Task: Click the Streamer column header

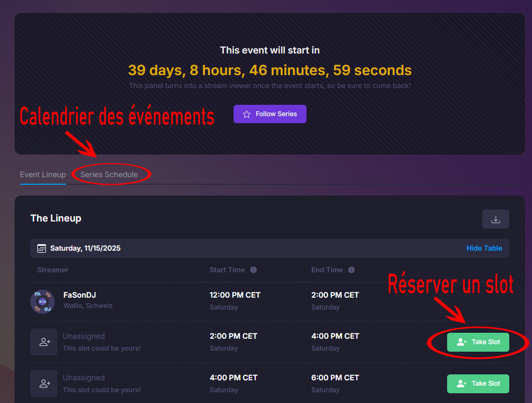Action: click(x=53, y=270)
